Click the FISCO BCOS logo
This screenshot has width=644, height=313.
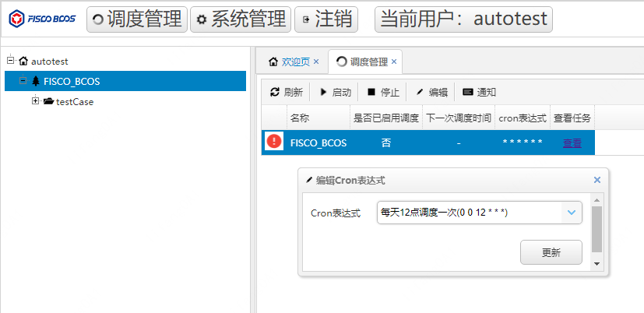tap(42, 19)
